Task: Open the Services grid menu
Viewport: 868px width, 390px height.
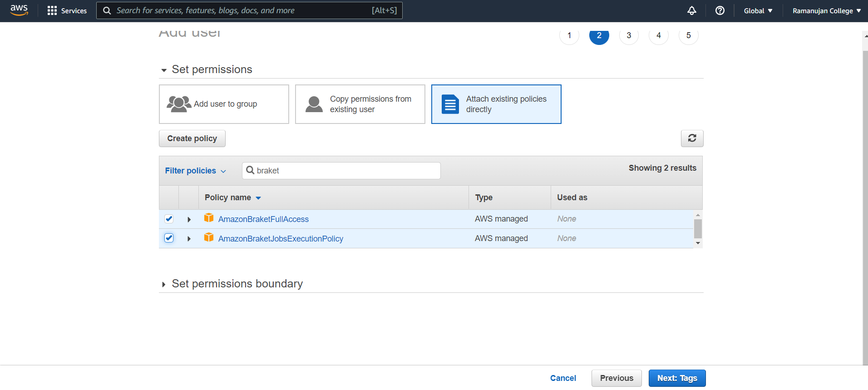Action: (67, 10)
